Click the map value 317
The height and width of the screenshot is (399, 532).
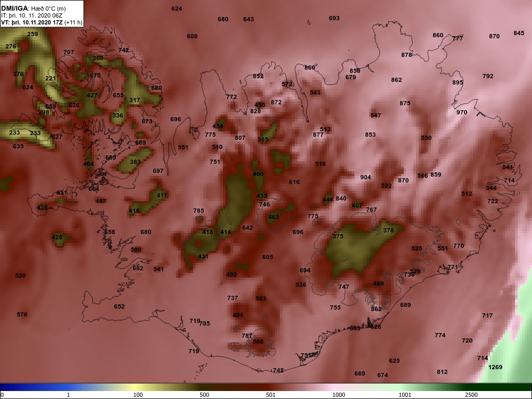coord(135,100)
